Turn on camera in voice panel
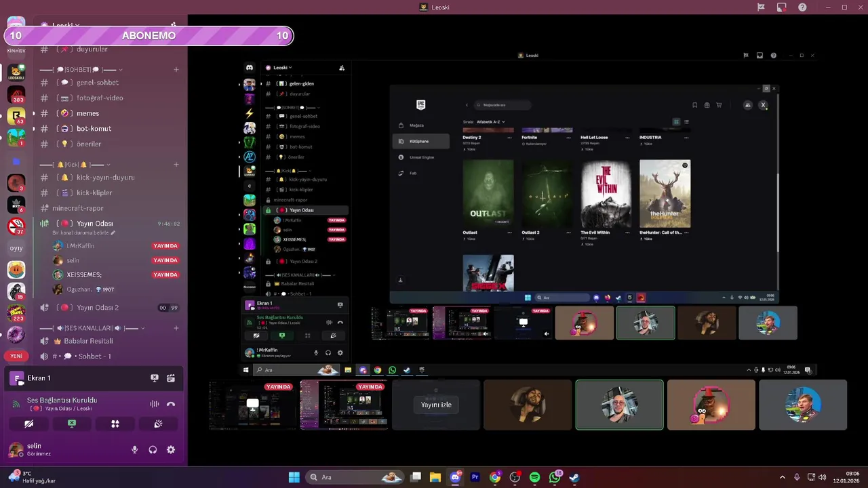Image resolution: width=868 pixels, height=488 pixels. [28, 424]
